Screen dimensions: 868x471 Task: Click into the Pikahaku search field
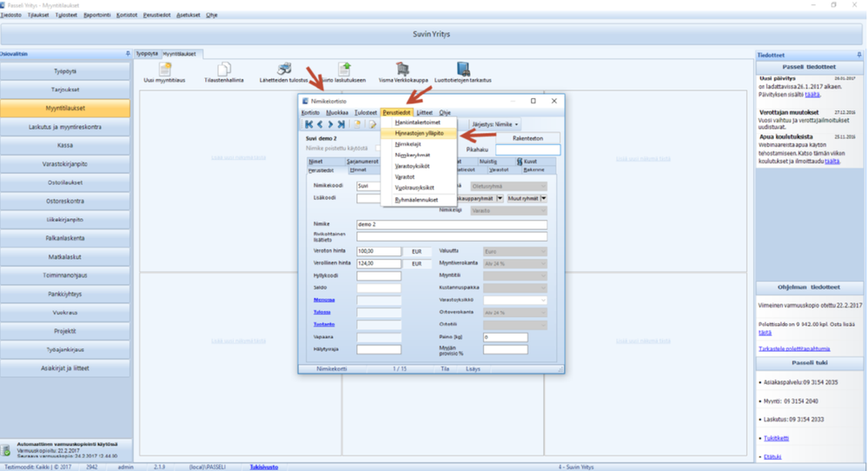527,149
